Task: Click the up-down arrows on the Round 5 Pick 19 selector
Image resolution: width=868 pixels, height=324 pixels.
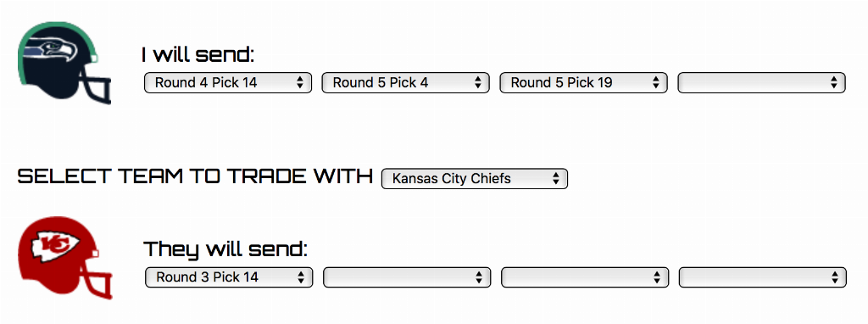Action: 655,83
